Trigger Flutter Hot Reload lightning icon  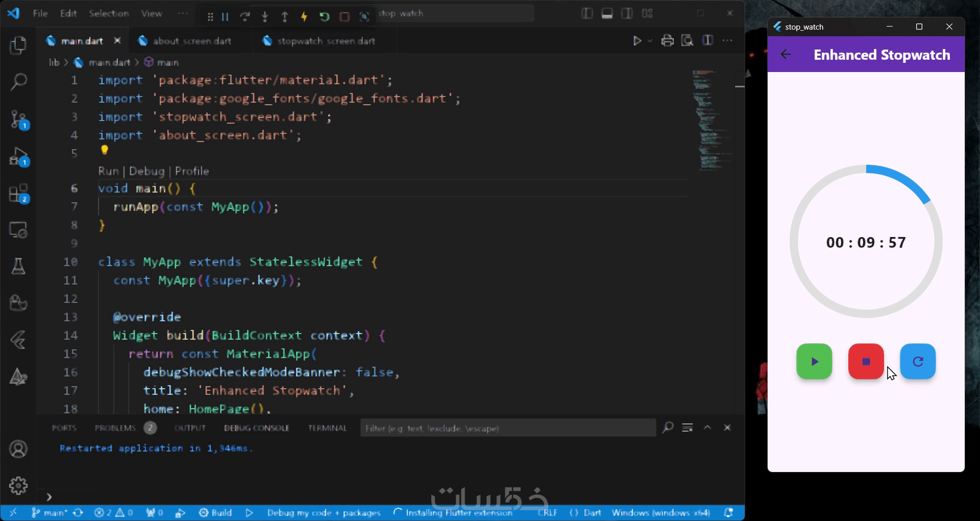[x=304, y=16]
